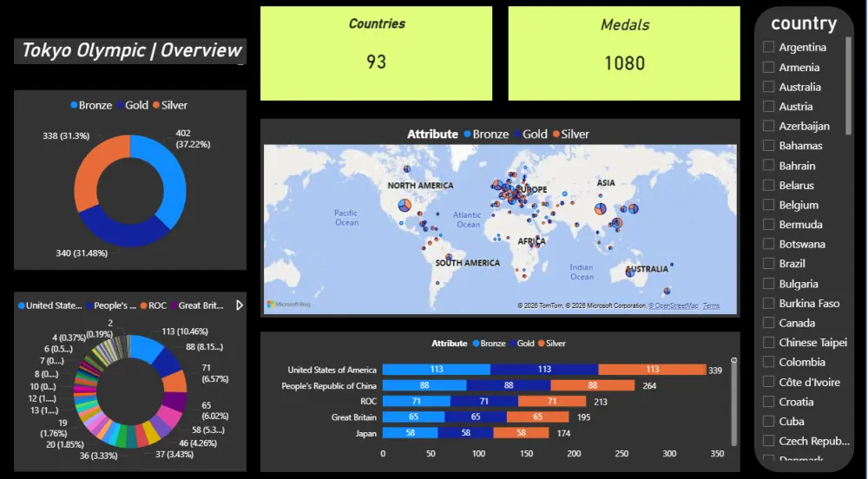Click Bronze in the bar chart legend
Viewport: 868px width, 479px height.
click(x=489, y=344)
